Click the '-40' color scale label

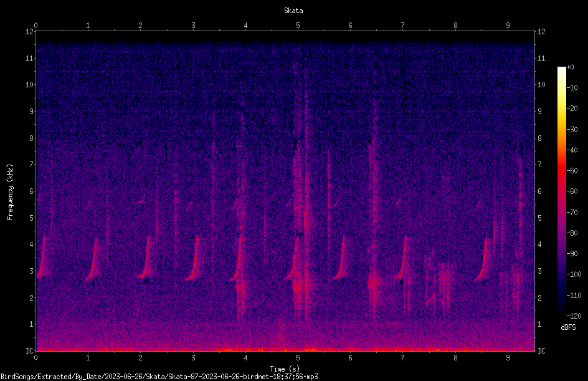(x=572, y=150)
